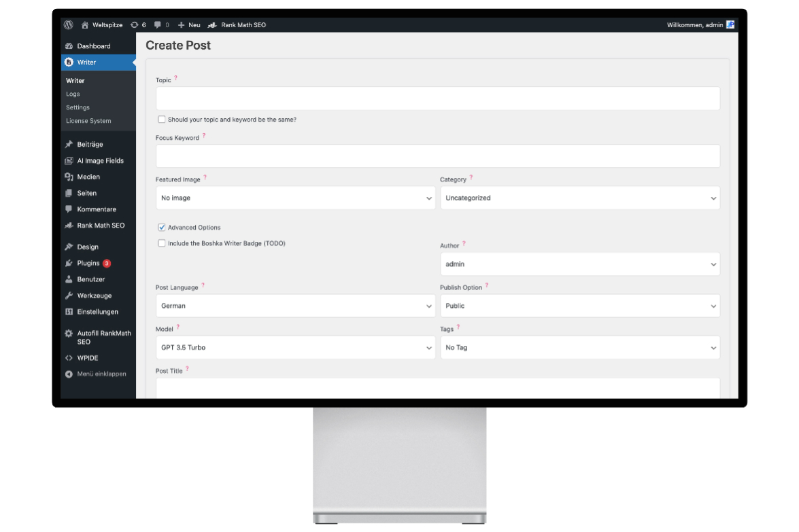Expand the Category dropdown
Viewport: 799px width, 532px height.
click(579, 198)
